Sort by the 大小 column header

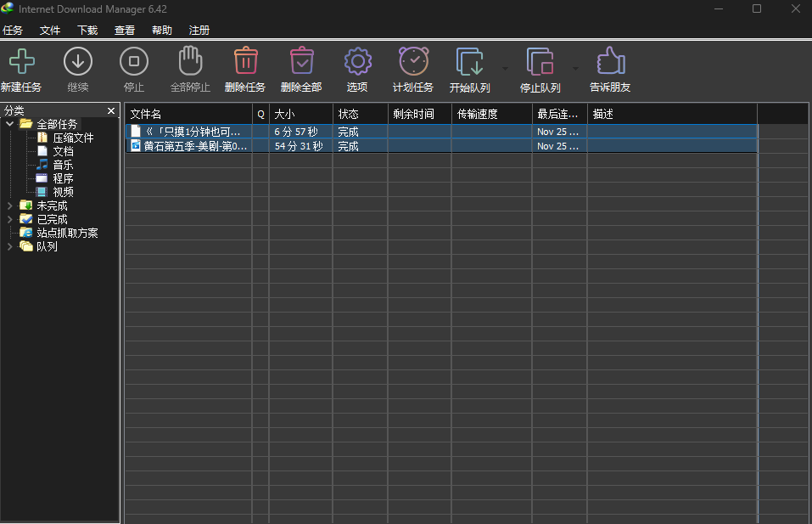300,114
